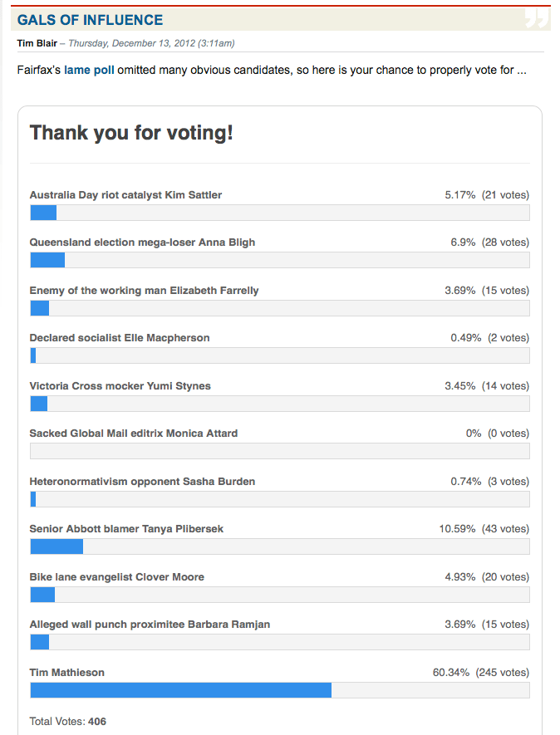
Task: Open the GALS OF INFLUENCE post title
Action: pyautogui.click(x=90, y=20)
